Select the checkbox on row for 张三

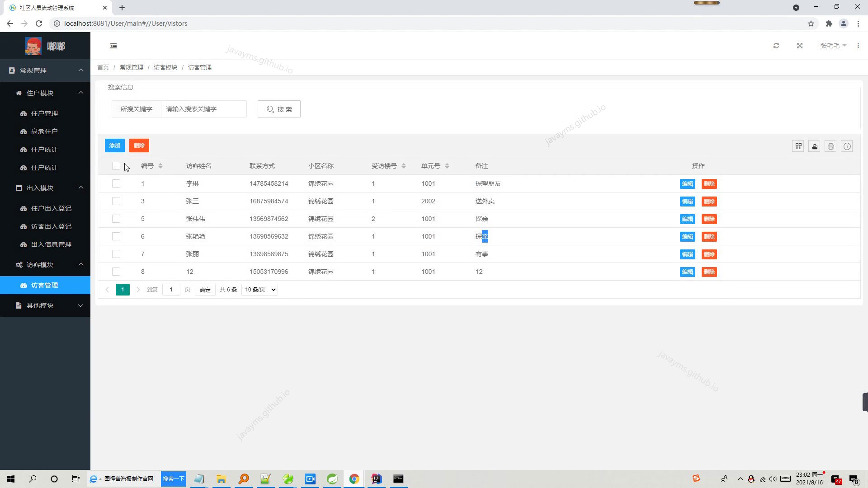(x=116, y=201)
